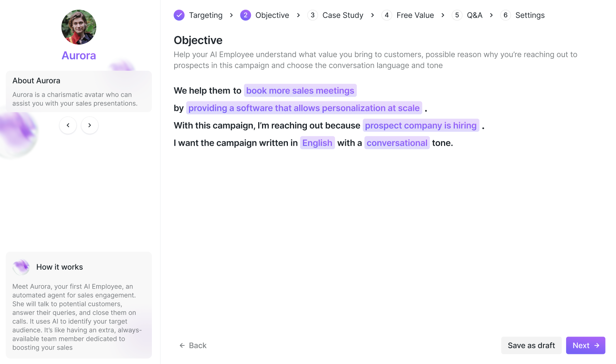
Task: Open the Case Study step
Action: (343, 15)
